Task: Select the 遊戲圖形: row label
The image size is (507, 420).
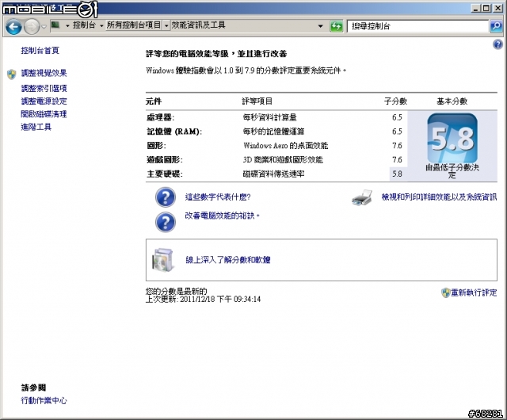Action: [165, 160]
